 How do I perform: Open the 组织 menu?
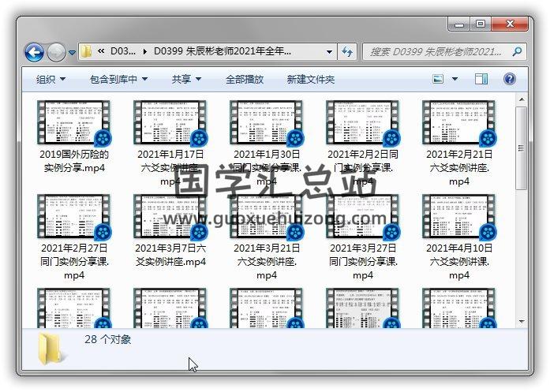click(51, 79)
